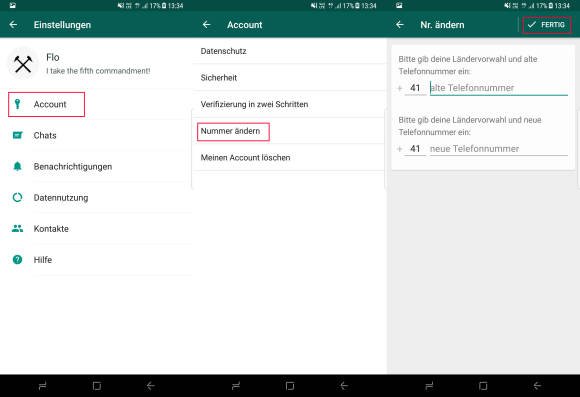Tap image notification icon in Einstellungen status bar
580x397 pixels.
(x=12, y=6)
